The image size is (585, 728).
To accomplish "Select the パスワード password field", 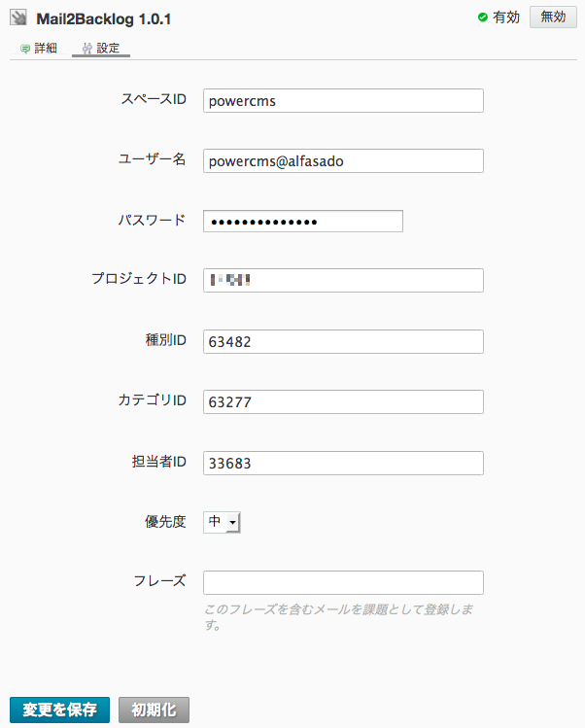I will point(303,221).
